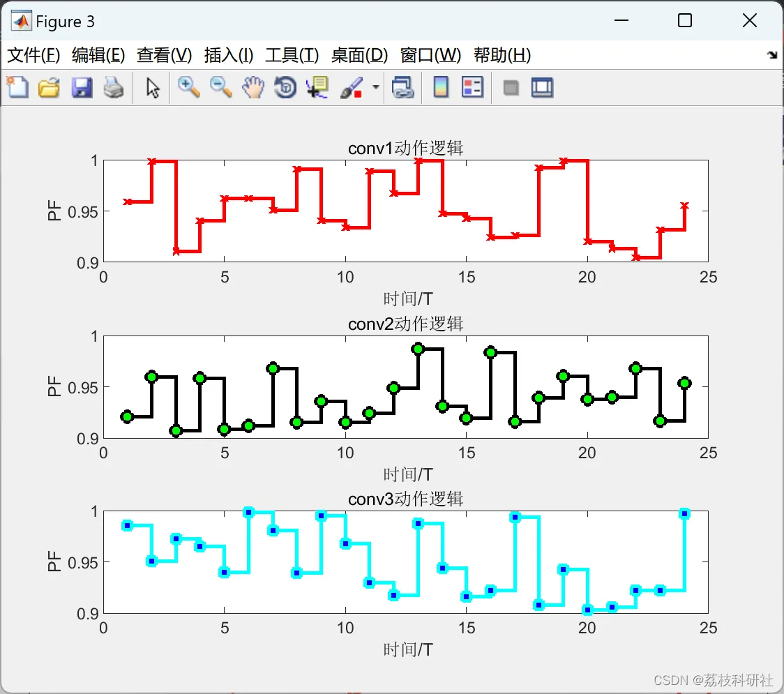
Task: Click the green conv2 marker at time 13
Action: pyautogui.click(x=418, y=349)
